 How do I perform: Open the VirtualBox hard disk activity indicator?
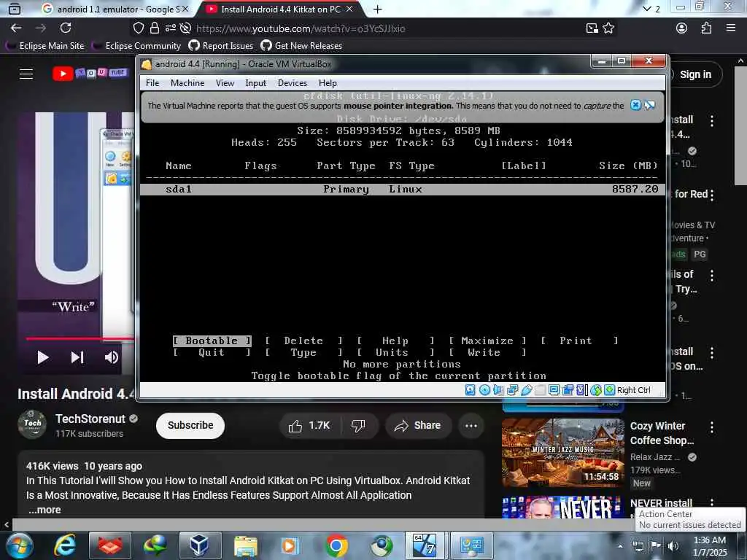[471, 390]
